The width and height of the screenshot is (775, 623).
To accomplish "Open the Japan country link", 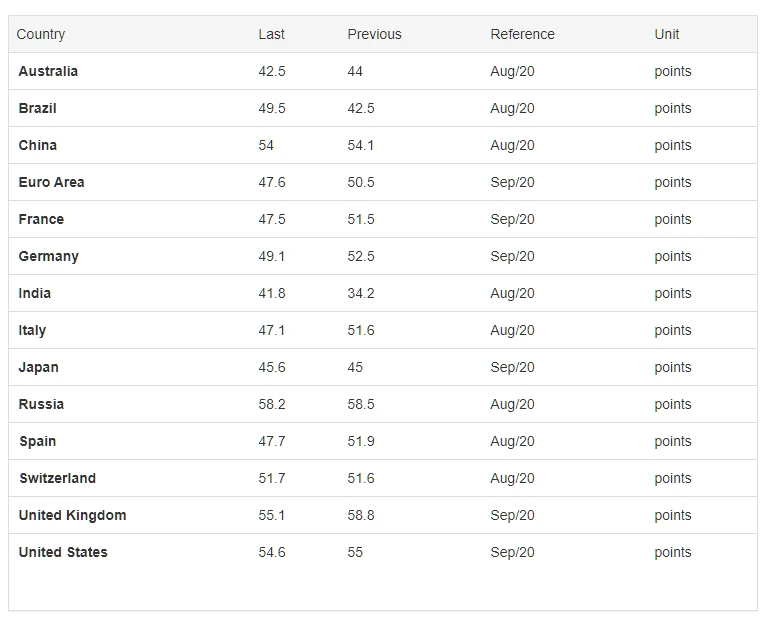I will point(39,367).
